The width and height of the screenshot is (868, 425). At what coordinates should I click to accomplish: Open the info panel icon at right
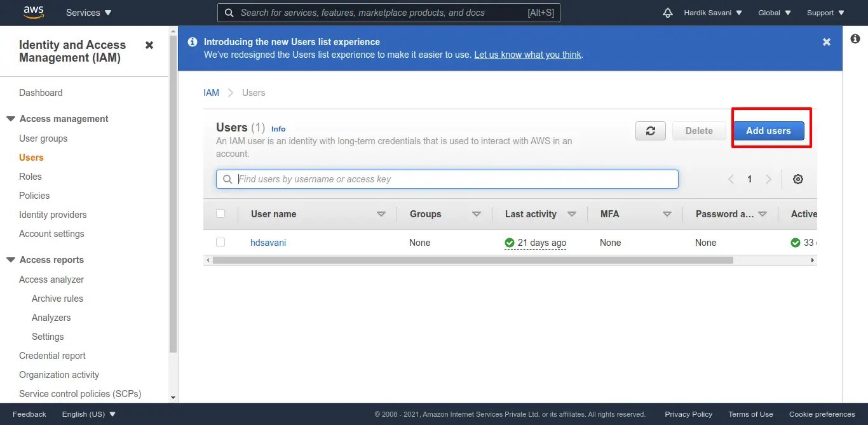855,39
